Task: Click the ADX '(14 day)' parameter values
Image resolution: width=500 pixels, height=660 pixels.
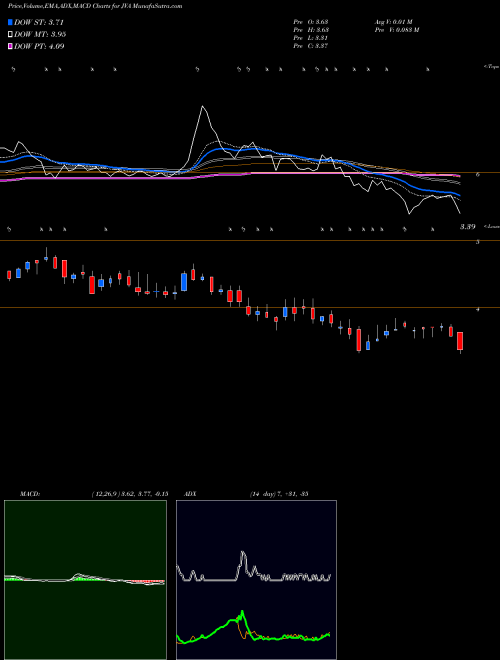Action: (279, 494)
